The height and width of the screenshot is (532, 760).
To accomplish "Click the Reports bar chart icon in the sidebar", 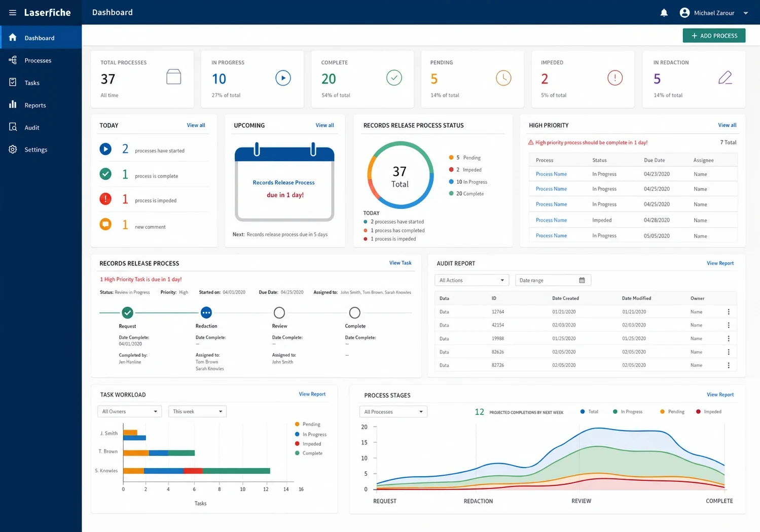I will 13,104.
